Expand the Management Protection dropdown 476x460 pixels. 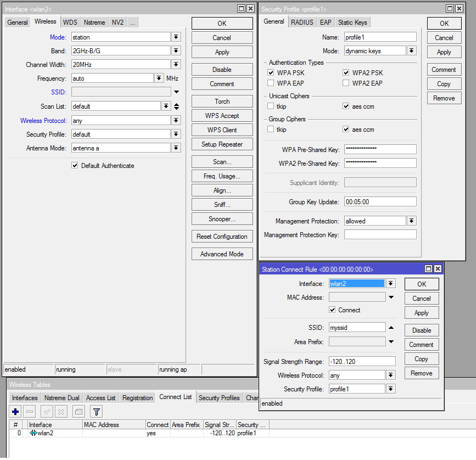click(x=411, y=221)
